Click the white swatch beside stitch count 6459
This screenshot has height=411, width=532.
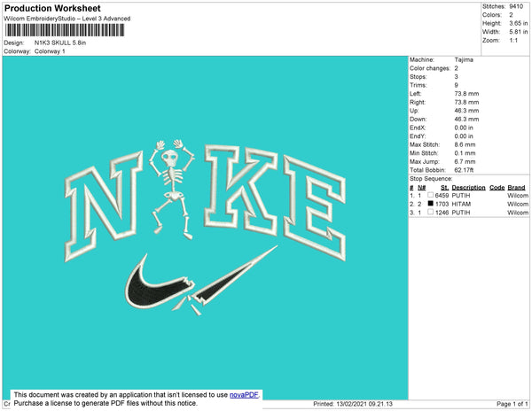pyautogui.click(x=432, y=196)
